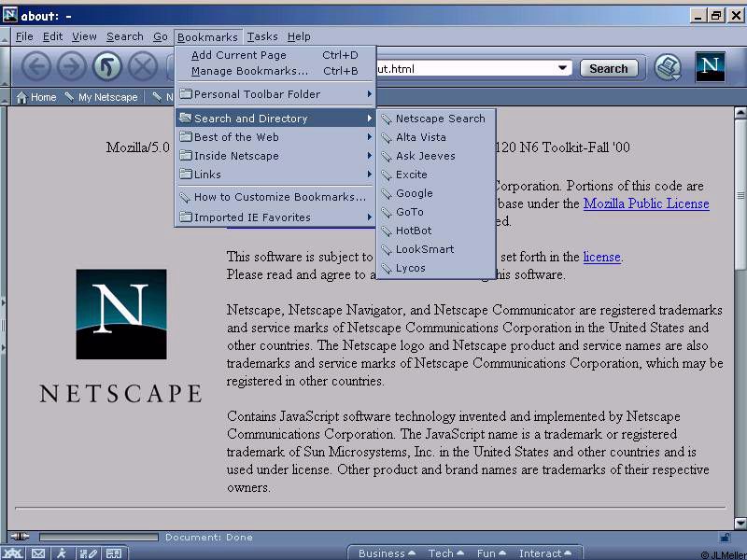Open the Fun taskbar tab menu
The width and height of the screenshot is (747, 560).
click(x=491, y=553)
